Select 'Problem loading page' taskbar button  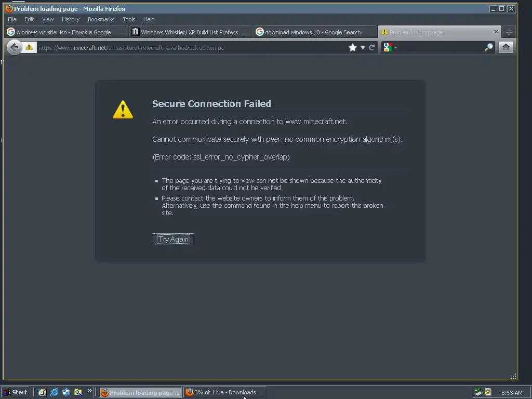point(140,392)
